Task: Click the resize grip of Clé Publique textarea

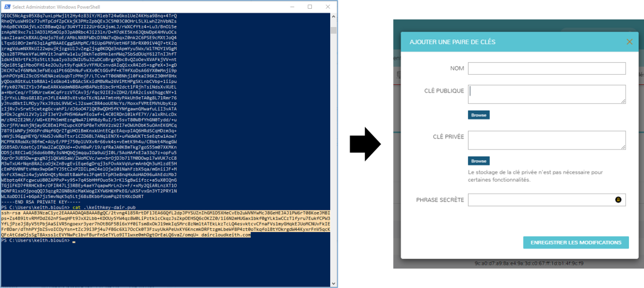Action: 623,101
